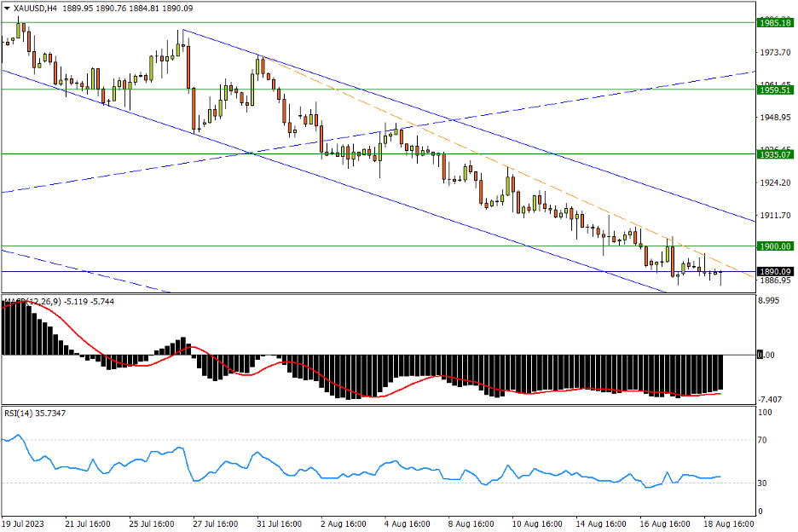
Task: Click the 1935.07 green price label
Action: [775, 154]
